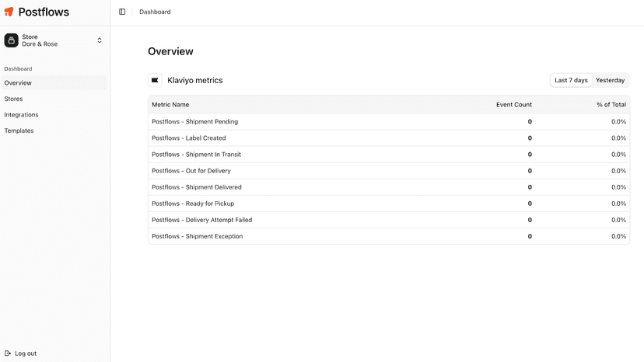The width and height of the screenshot is (644, 362).
Task: Select the Postflows - Shipment Pending row
Action: pyautogui.click(x=389, y=122)
